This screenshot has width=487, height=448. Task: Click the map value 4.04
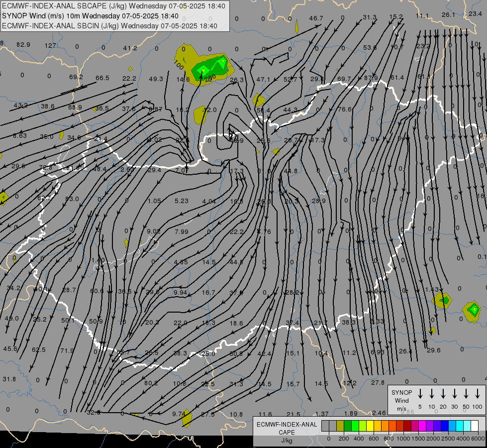[209, 202]
